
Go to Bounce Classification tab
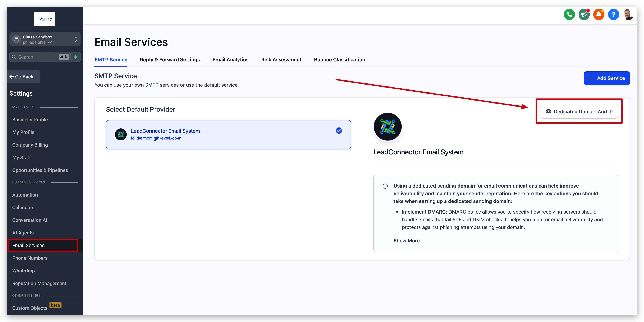[339, 60]
